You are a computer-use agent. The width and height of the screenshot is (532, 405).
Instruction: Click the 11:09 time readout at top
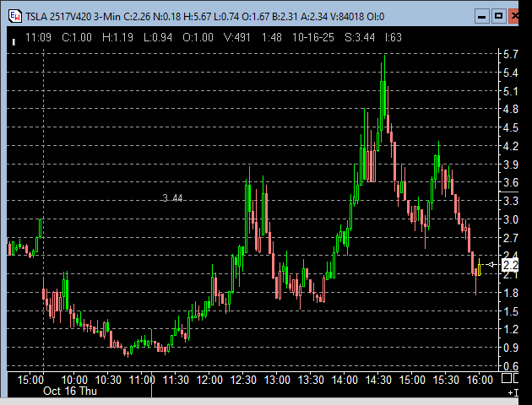pos(39,37)
